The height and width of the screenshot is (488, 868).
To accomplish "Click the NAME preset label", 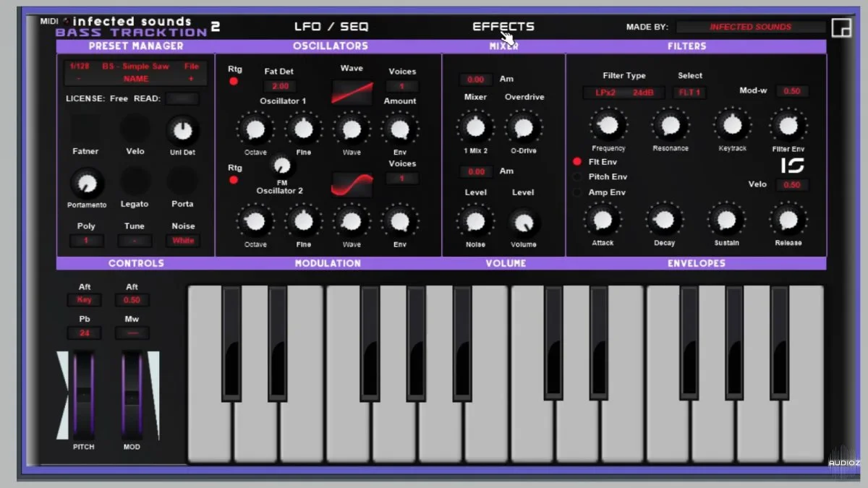I will tap(135, 79).
